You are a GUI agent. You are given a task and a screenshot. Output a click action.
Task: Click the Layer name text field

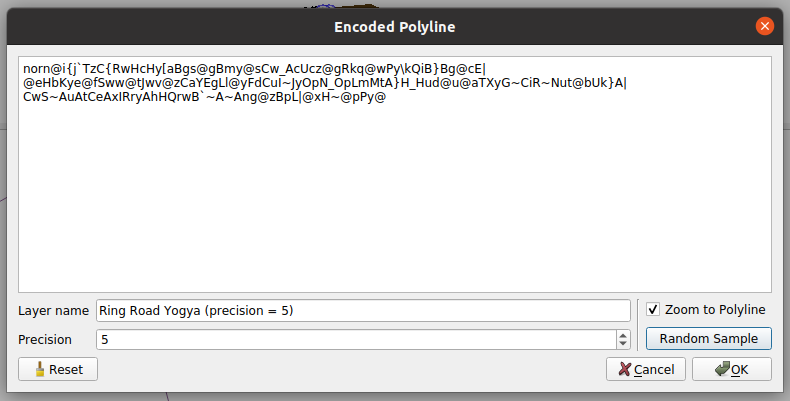coord(363,310)
